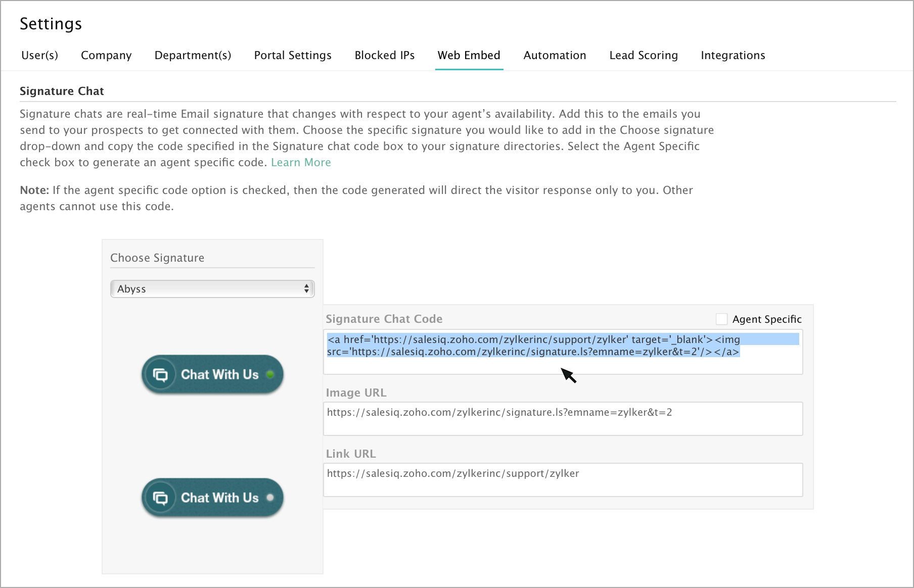Click the Choose Signature label
This screenshot has width=914, height=588.
pyautogui.click(x=157, y=258)
